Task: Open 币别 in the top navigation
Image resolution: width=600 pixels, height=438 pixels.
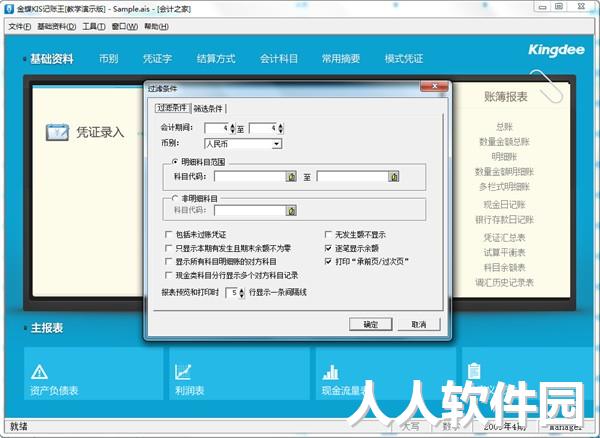Action: point(109,59)
